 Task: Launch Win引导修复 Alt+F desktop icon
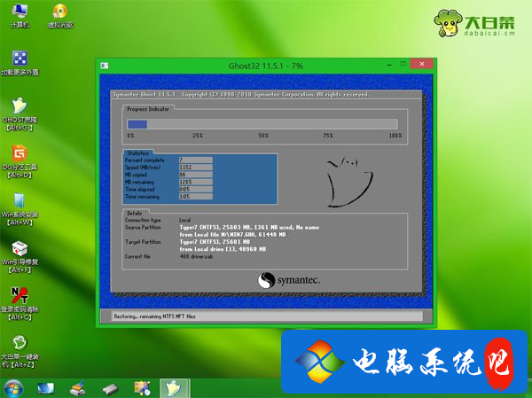[20, 257]
